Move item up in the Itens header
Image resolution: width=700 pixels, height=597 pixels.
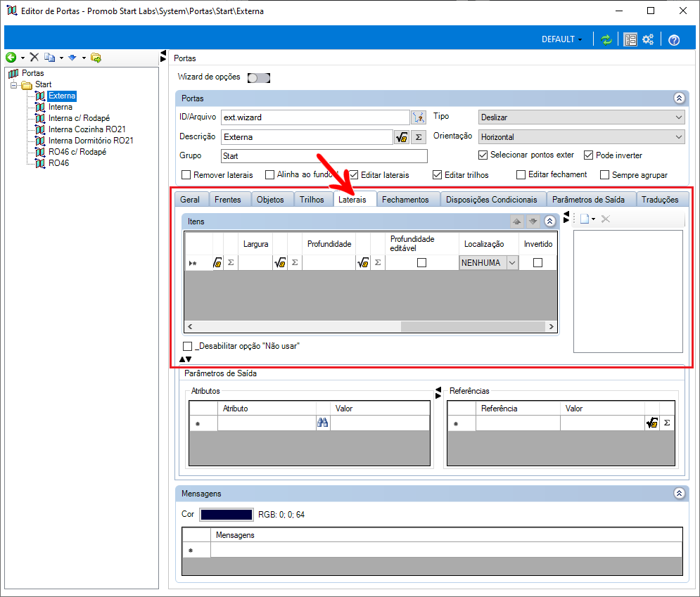516,222
